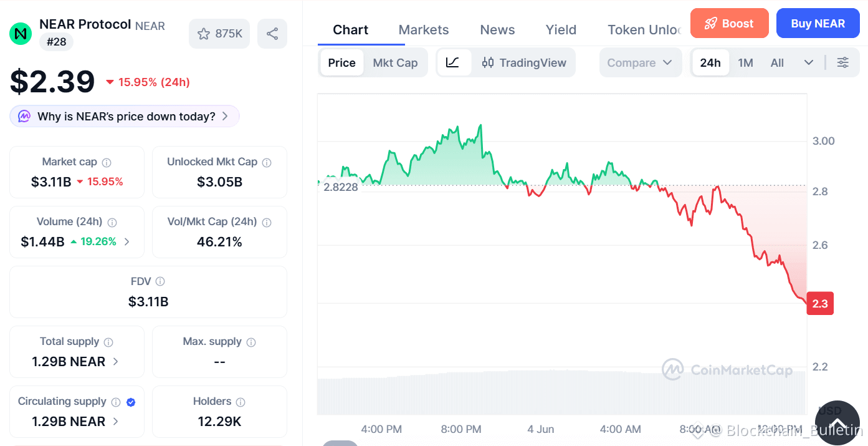The width and height of the screenshot is (868, 446).
Task: Switch to TradingView chart mode
Action: [x=524, y=62]
